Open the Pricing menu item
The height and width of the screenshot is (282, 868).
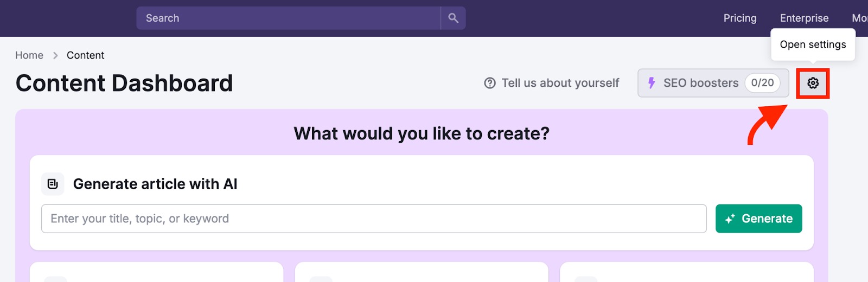pos(740,18)
